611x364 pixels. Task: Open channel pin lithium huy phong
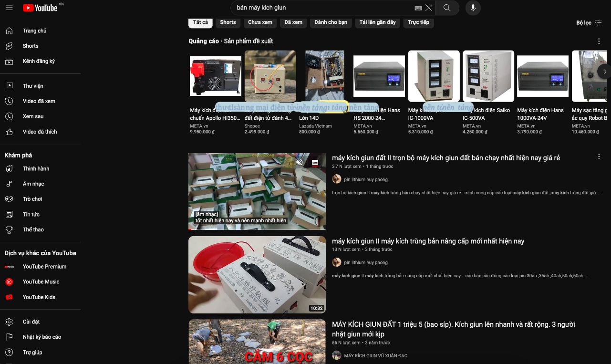pyautogui.click(x=365, y=179)
